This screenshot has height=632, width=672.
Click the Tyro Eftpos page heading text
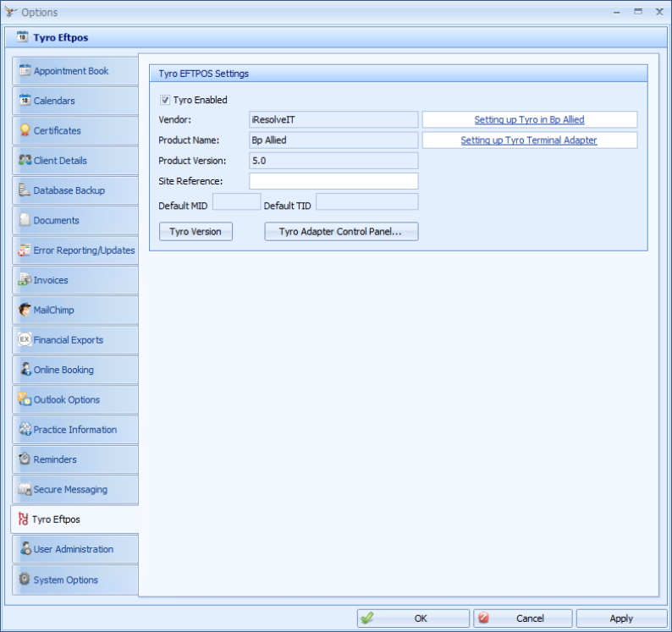click(60, 37)
